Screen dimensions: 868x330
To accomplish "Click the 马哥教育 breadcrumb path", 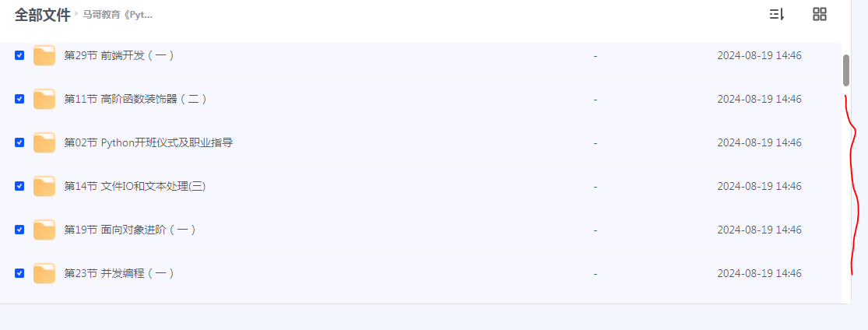I will pos(118,15).
